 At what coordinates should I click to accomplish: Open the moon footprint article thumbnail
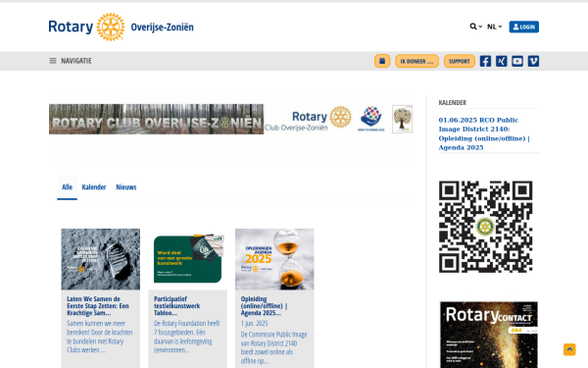tap(101, 259)
